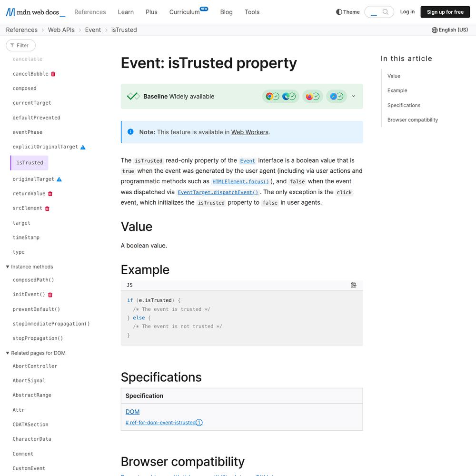Click the non-standard warning icon beside explicitOriginalTarget
The height and width of the screenshot is (476, 476).
tap(83, 147)
